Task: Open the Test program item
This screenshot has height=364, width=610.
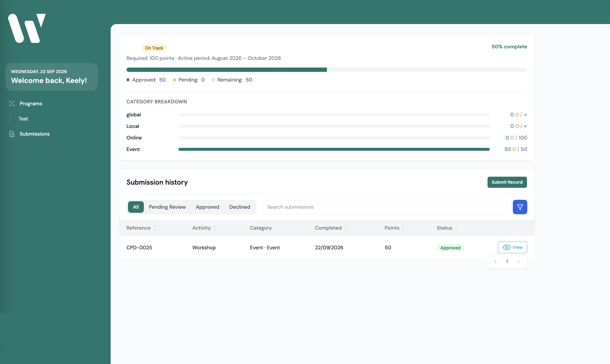Action: tap(23, 119)
